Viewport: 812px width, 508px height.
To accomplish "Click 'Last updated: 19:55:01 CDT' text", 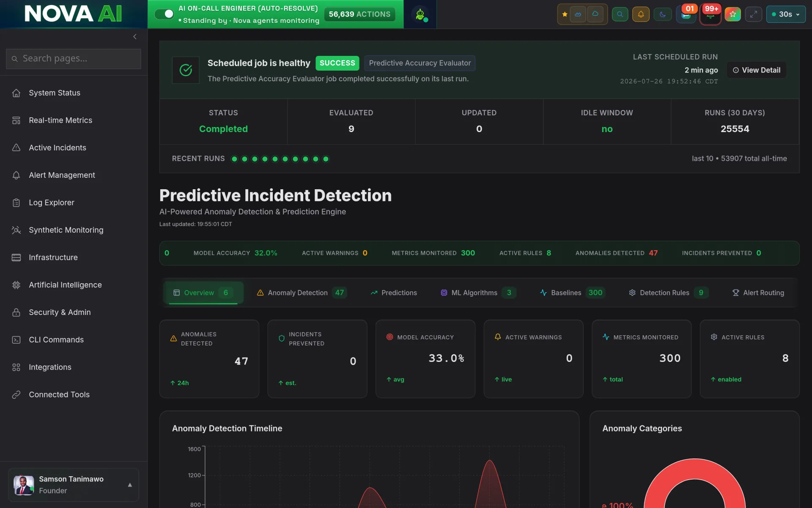I will [195, 224].
